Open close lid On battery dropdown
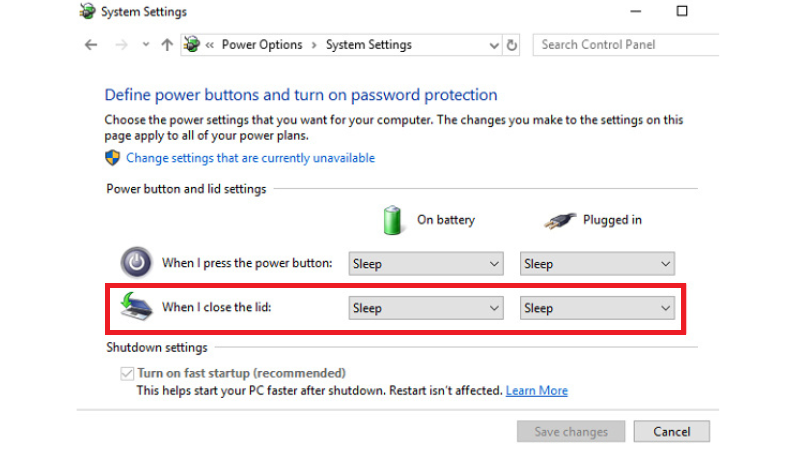This screenshot has width=800, height=450. tap(425, 308)
